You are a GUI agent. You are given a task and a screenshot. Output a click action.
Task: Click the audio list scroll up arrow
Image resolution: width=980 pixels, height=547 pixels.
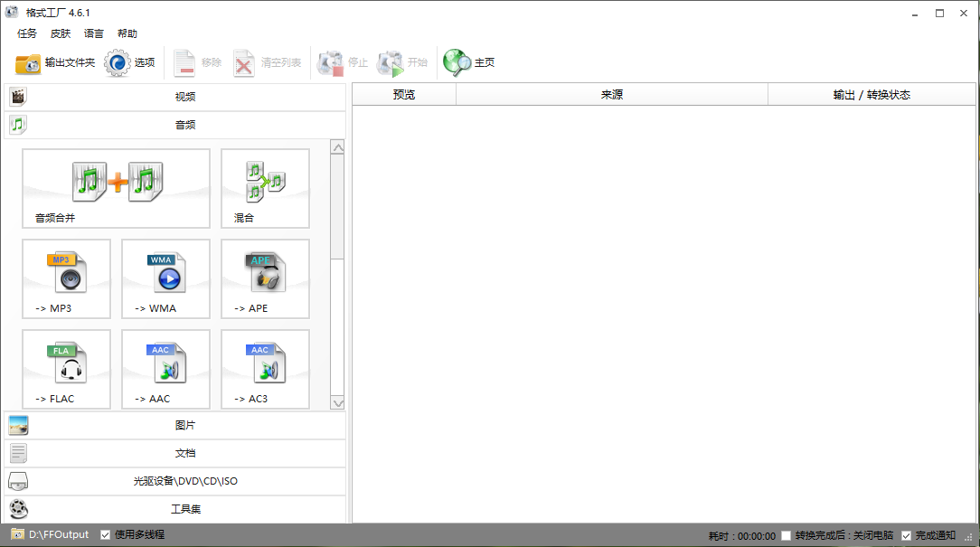337,147
